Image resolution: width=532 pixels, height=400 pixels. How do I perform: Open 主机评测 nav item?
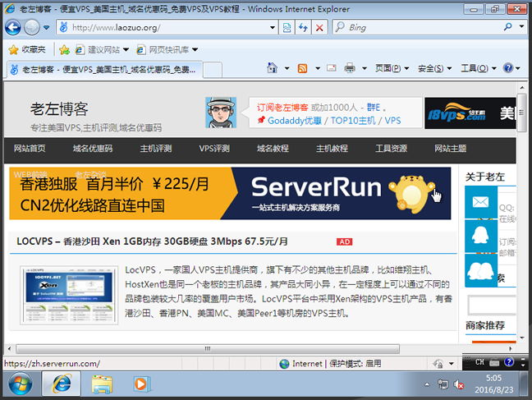[x=156, y=149]
